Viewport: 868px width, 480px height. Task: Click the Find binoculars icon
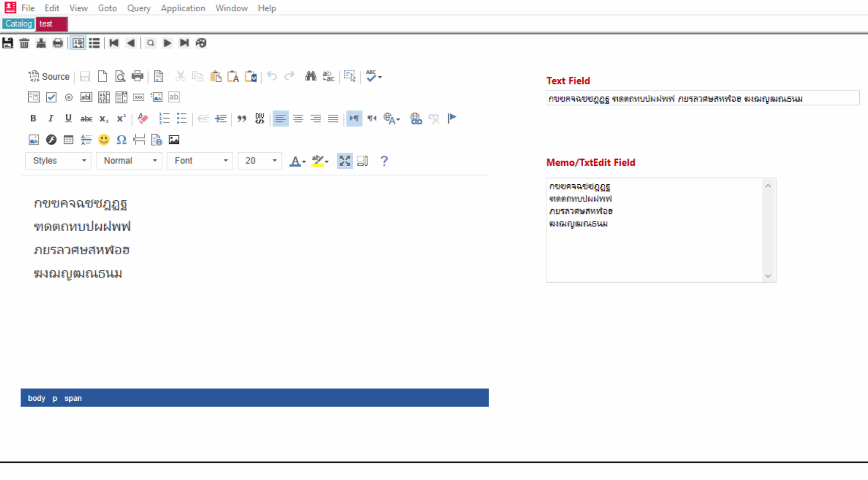(311, 76)
